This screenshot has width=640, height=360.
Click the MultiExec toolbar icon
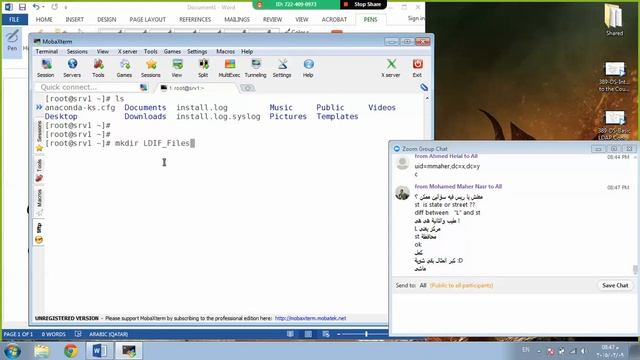pos(229,68)
